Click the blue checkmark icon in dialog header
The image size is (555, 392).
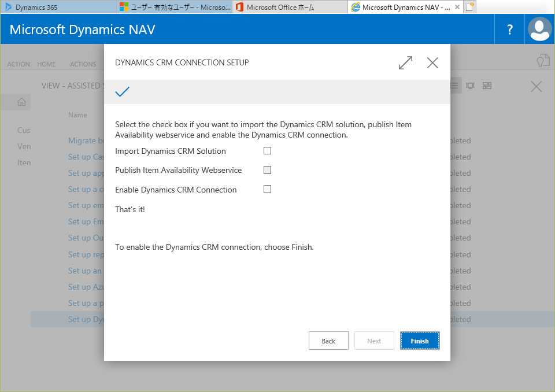[123, 92]
